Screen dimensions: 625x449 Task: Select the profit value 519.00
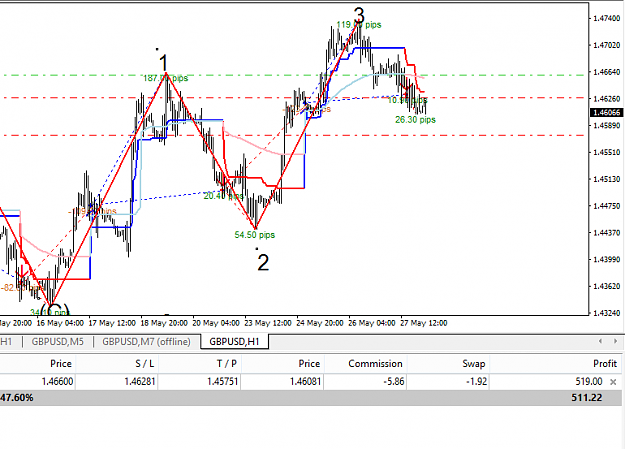point(589,382)
